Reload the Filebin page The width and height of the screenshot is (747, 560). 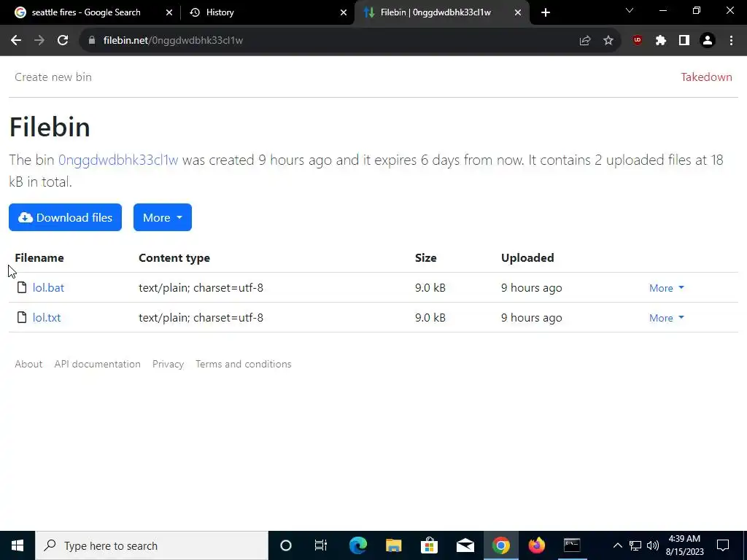(x=63, y=41)
